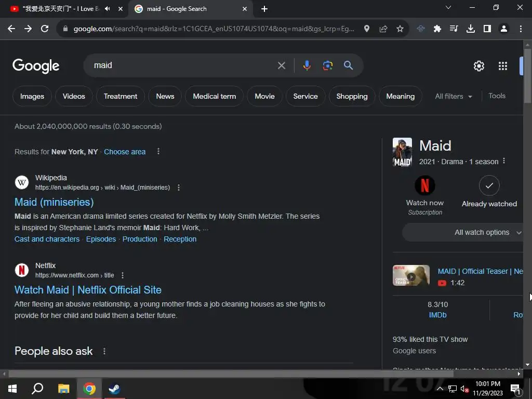This screenshot has width=532, height=399.
Task: Open Cast and characters sublink
Action: [x=47, y=239]
